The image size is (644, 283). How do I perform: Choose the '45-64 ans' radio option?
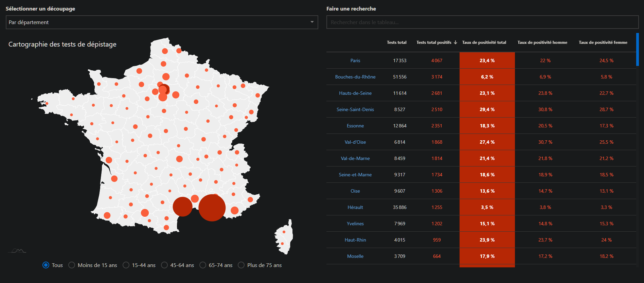pyautogui.click(x=164, y=265)
